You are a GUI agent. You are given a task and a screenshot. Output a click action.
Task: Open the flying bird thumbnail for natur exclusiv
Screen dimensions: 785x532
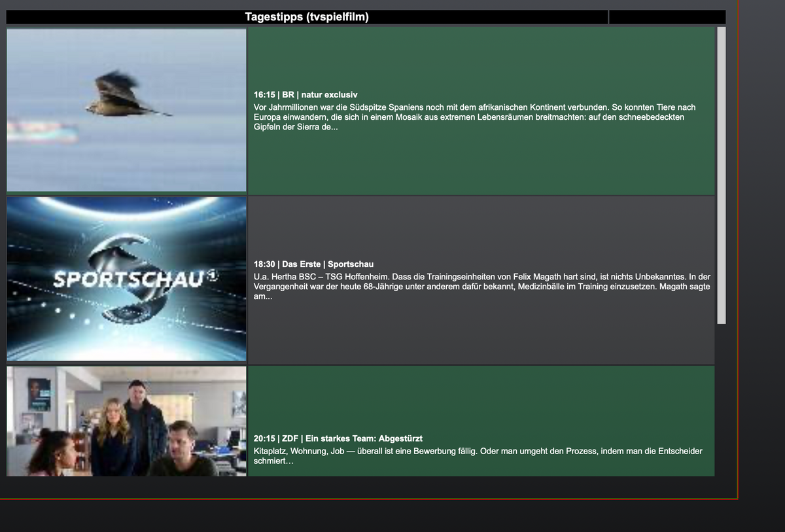[x=126, y=110]
